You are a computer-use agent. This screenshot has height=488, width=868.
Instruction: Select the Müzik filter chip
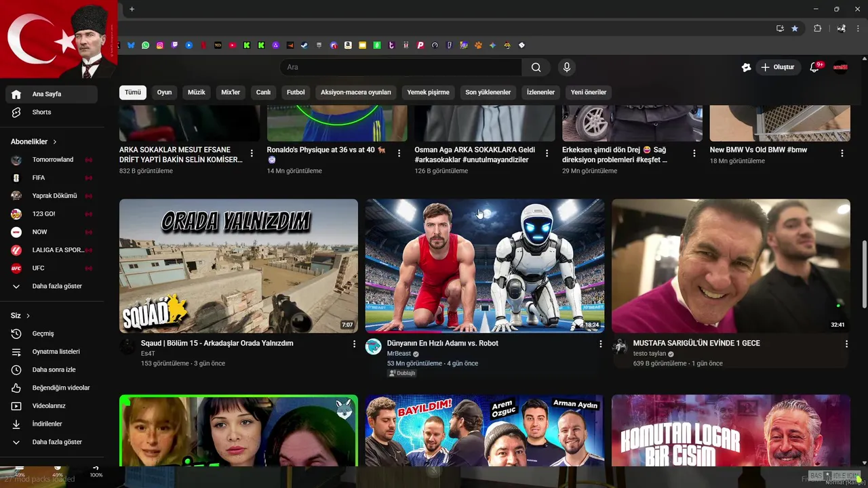(197, 92)
